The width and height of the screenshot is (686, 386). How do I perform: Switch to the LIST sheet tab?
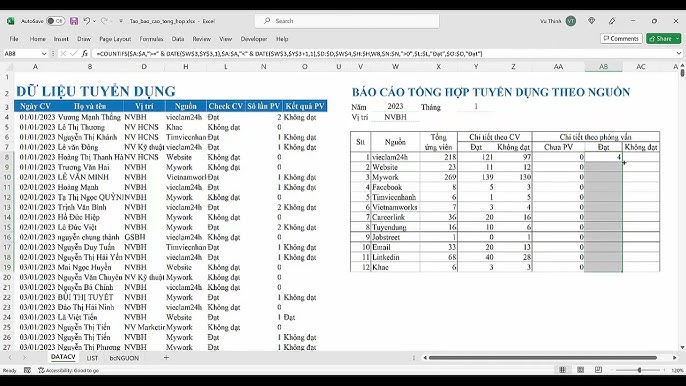coord(92,358)
